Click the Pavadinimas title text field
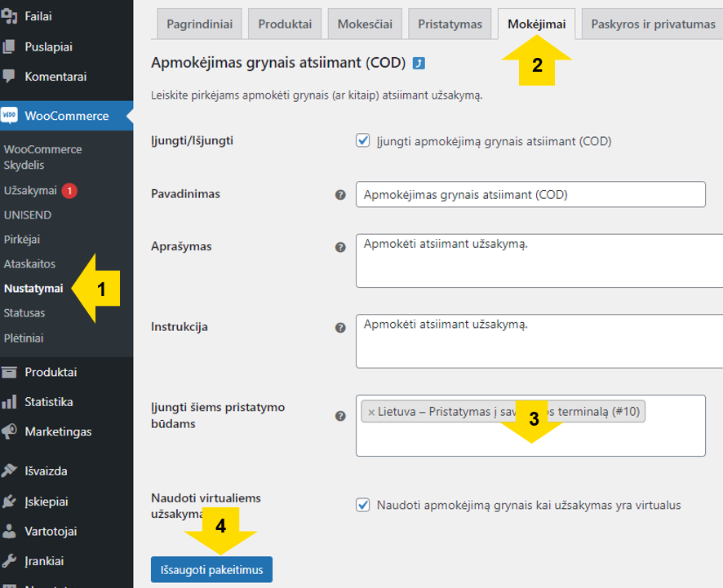The width and height of the screenshot is (723, 588). tap(530, 194)
